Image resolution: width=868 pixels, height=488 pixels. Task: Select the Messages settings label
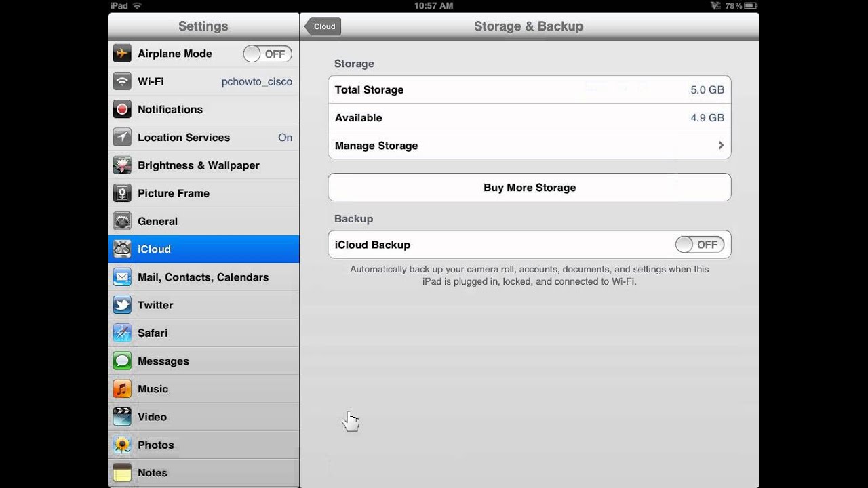[x=163, y=361]
